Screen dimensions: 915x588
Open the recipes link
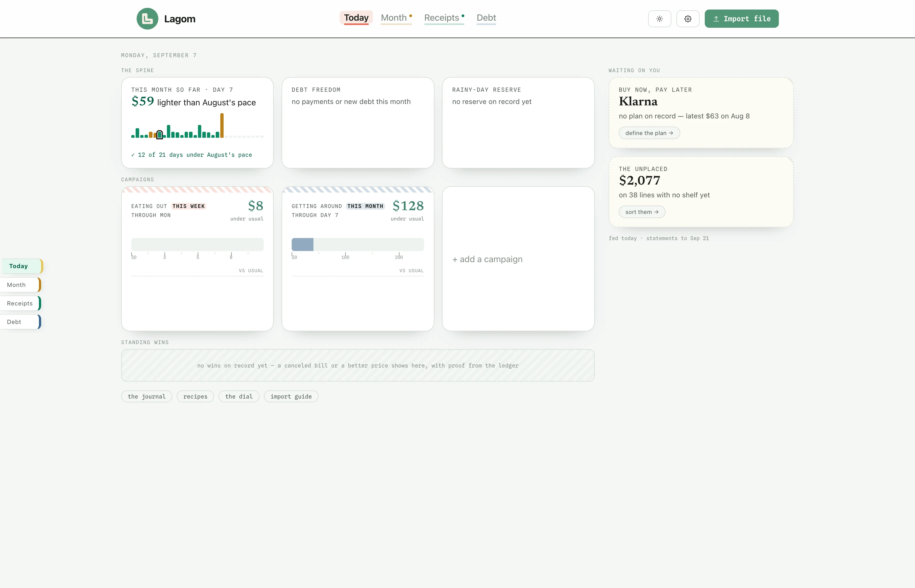coord(195,396)
